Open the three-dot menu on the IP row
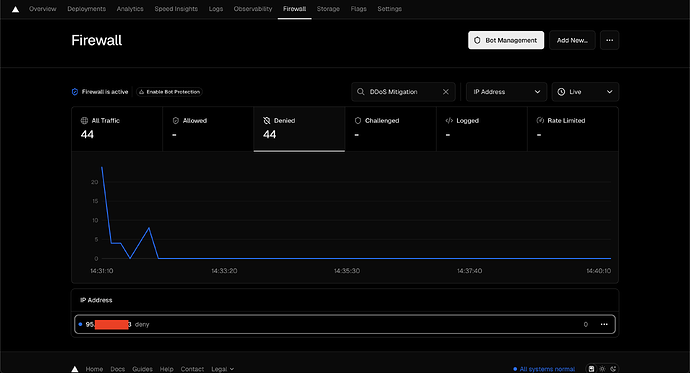This screenshot has height=373, width=690. tap(604, 324)
